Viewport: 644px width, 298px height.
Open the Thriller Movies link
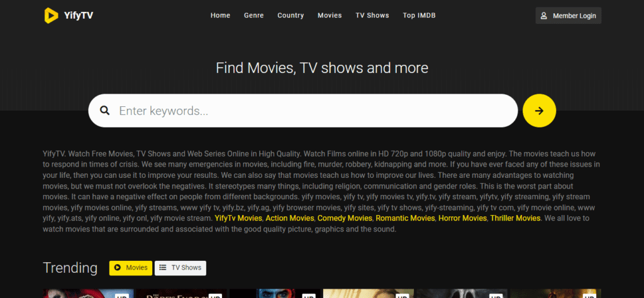(516, 218)
